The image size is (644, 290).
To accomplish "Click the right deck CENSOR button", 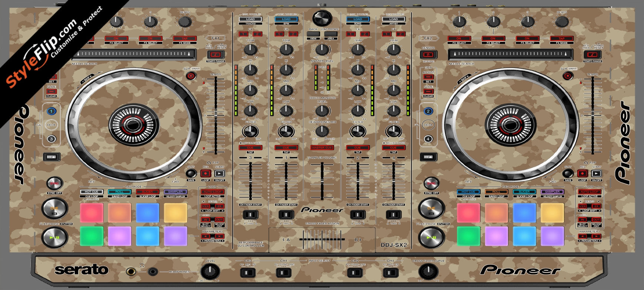I will pyautogui.click(x=428, y=55).
